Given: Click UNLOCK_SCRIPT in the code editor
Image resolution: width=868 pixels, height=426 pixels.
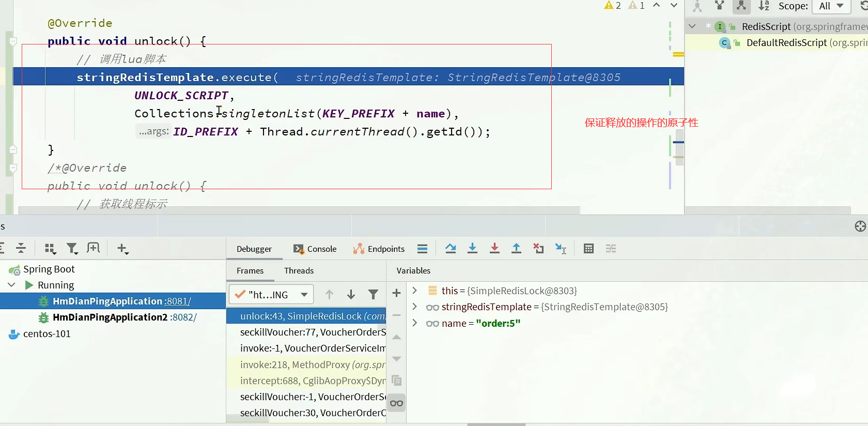Looking at the screenshot, I should (x=181, y=96).
